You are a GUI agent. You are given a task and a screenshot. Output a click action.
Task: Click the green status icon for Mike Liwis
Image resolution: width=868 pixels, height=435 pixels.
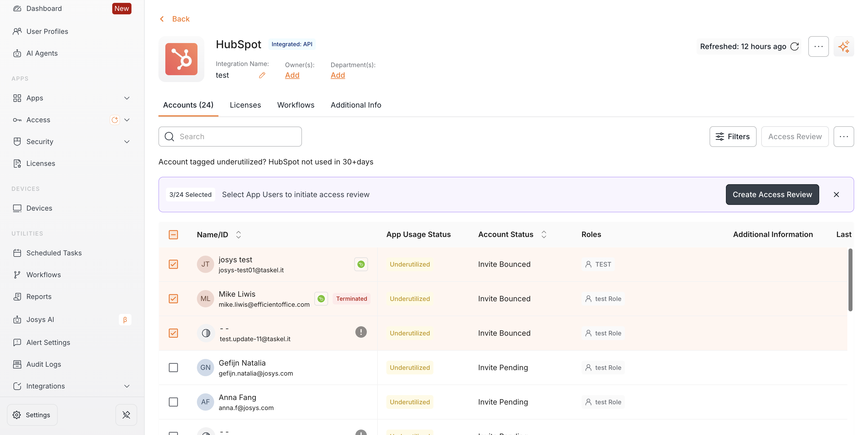tap(321, 298)
